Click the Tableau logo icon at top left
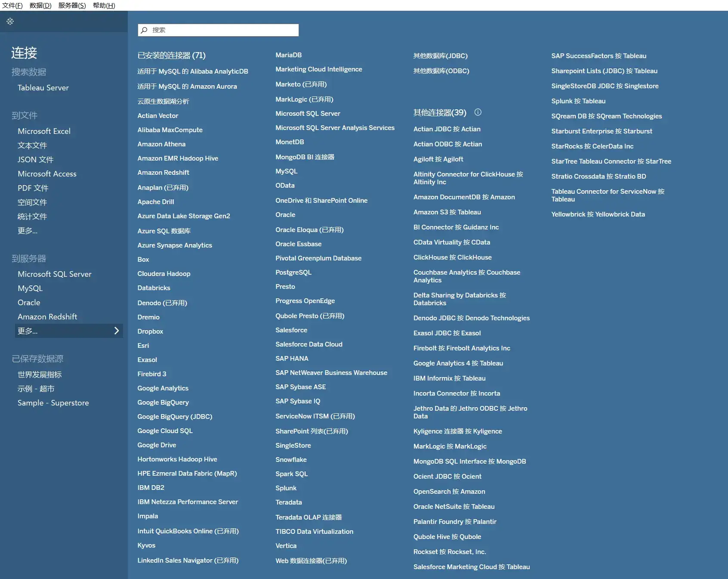The image size is (728, 579). (10, 22)
